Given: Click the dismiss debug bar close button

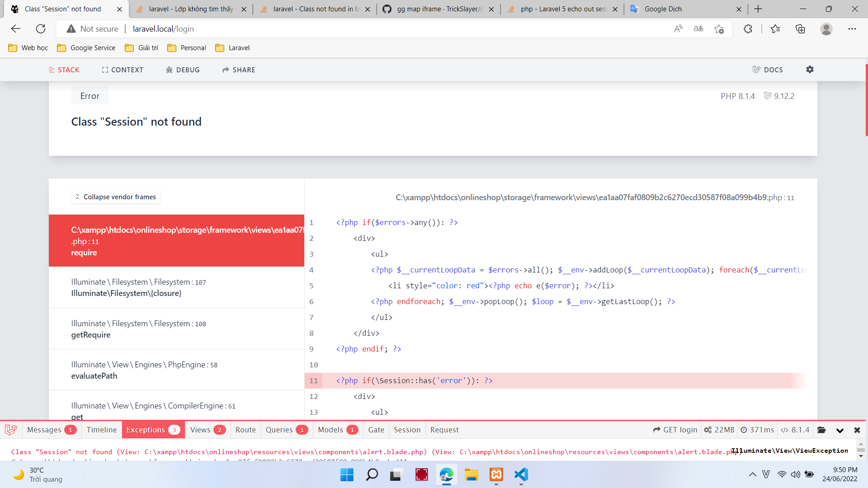Looking at the screenshot, I should pos(857,429).
